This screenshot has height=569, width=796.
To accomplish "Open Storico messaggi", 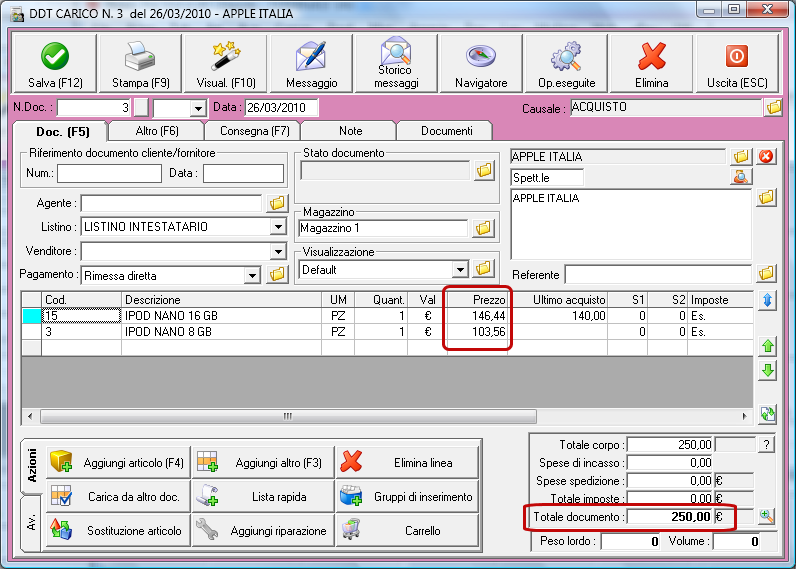I will (x=396, y=63).
